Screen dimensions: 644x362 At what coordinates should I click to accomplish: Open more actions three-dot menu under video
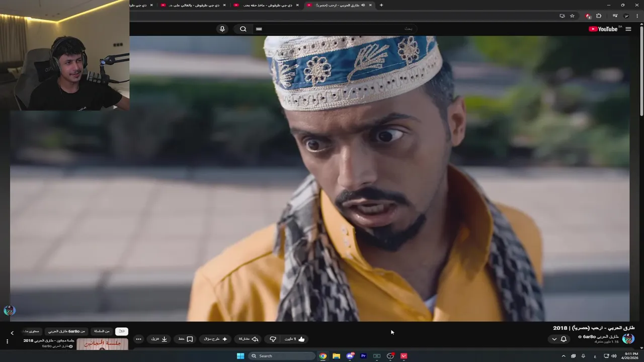[x=138, y=339]
